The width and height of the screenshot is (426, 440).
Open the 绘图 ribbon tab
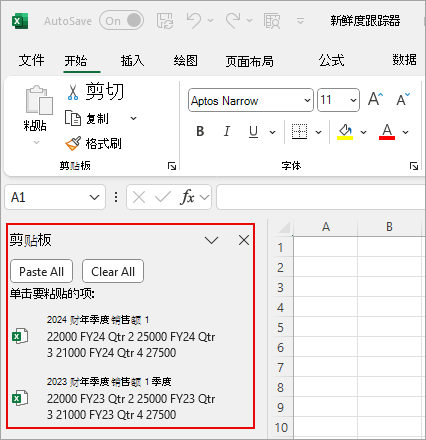click(x=186, y=61)
